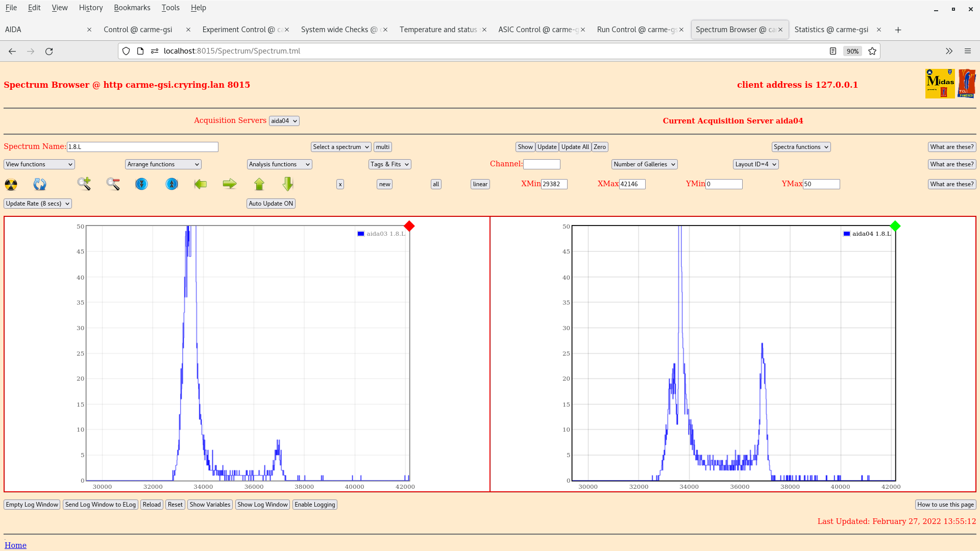Open the Update Rate (8 secs) dropdown
The image size is (980, 551).
(x=38, y=204)
